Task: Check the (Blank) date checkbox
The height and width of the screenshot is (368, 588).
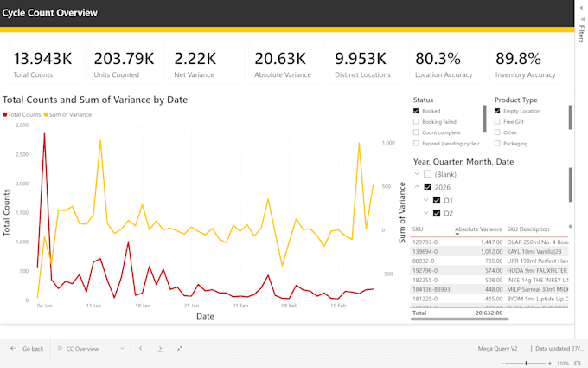Action: (427, 174)
